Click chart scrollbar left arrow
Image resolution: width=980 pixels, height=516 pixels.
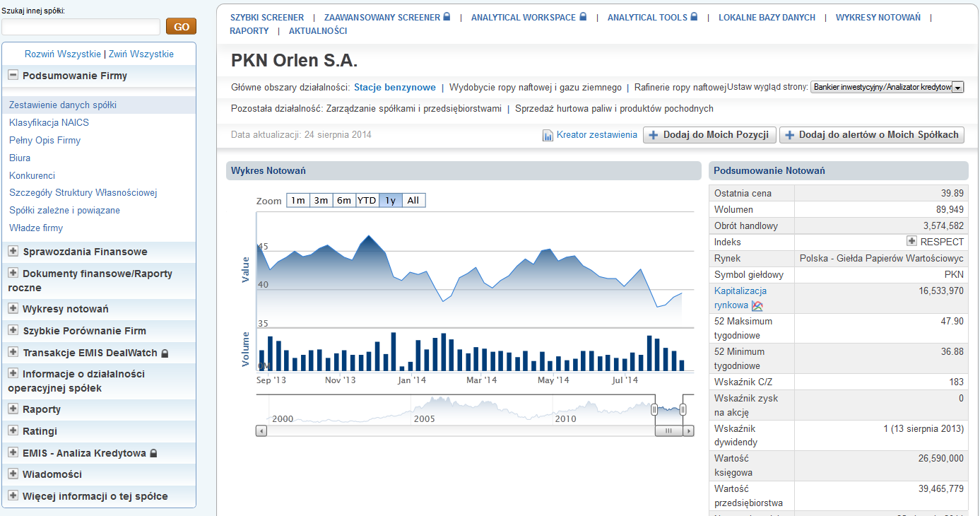point(261,430)
